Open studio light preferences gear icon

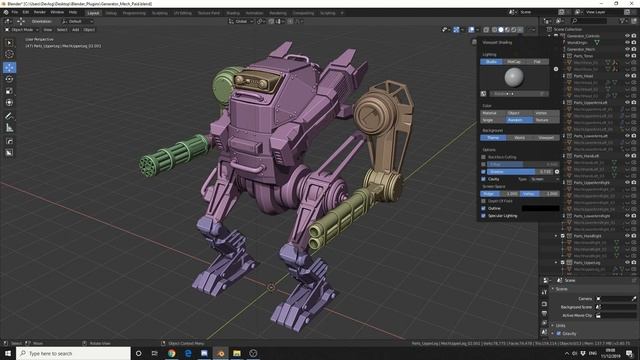pos(556,69)
